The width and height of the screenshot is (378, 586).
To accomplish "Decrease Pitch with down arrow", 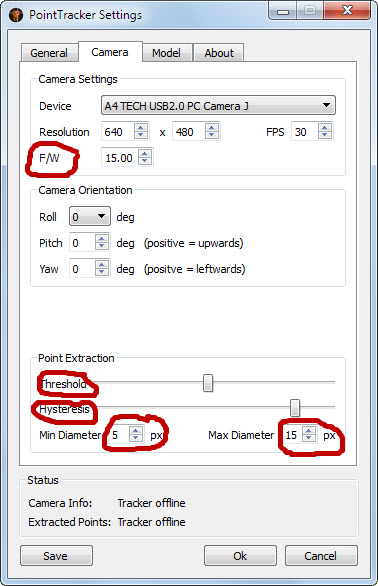I will click(x=102, y=247).
